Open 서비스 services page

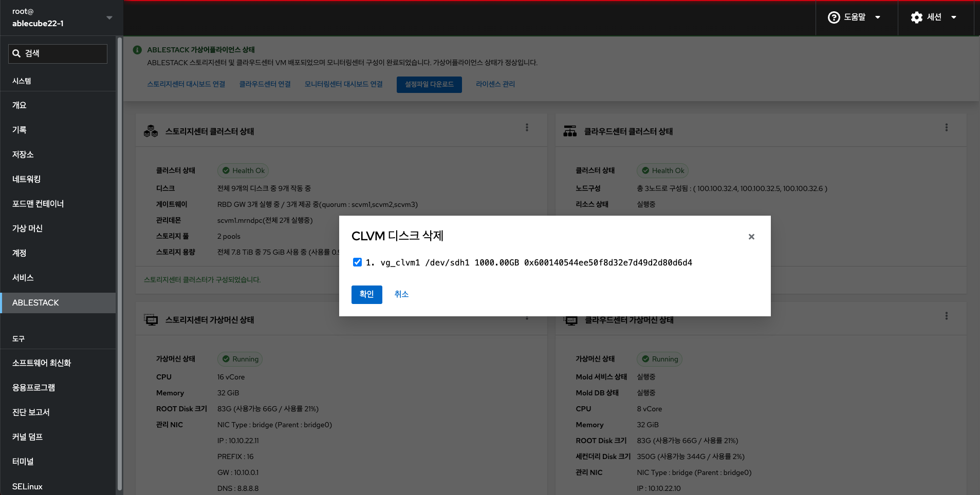[x=58, y=278]
